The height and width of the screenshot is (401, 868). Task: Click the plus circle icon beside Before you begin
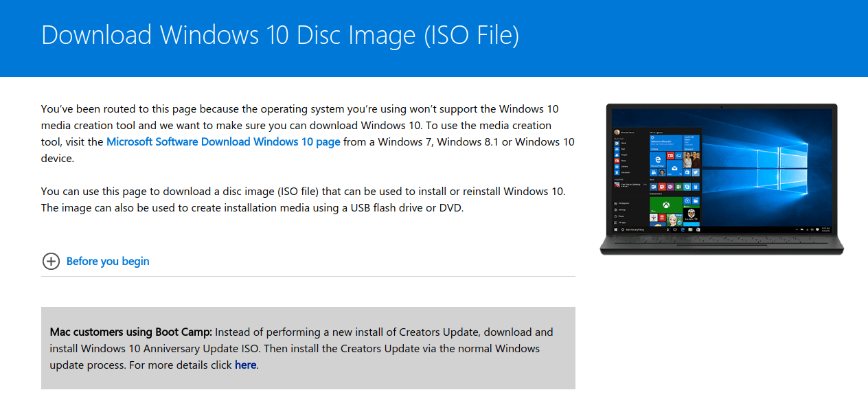[x=51, y=261]
